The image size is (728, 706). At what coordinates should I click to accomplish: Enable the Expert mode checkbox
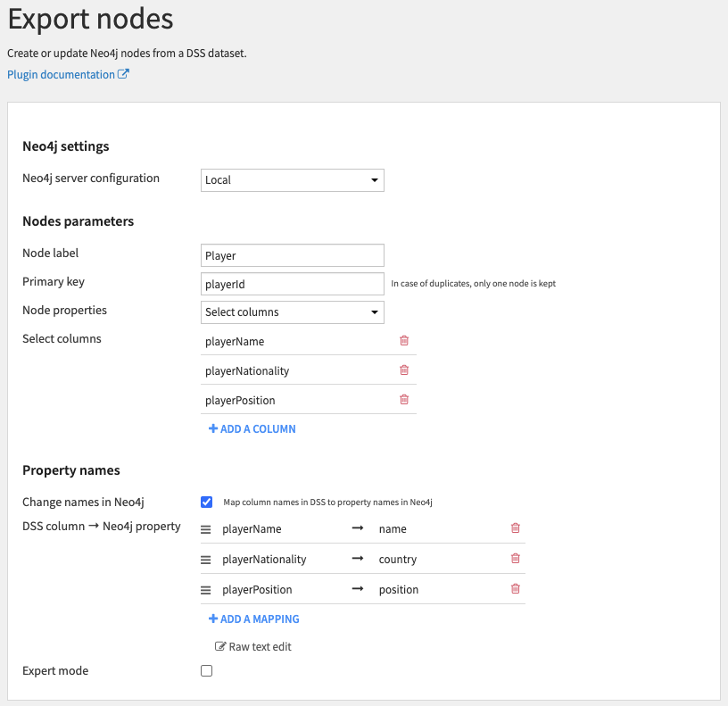207,670
